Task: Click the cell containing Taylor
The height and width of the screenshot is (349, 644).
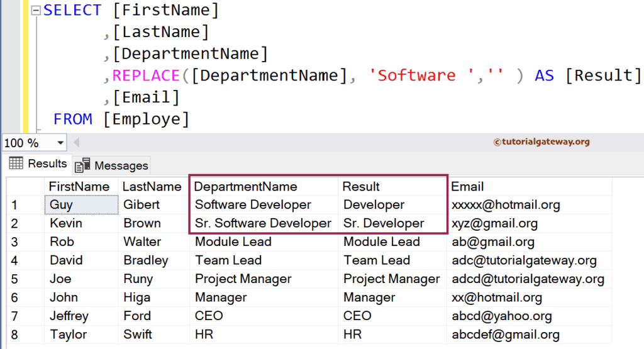Action: (x=81, y=334)
